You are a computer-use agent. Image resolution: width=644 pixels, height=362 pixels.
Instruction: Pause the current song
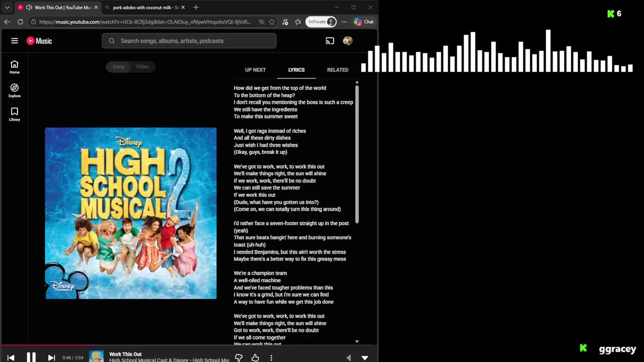(x=31, y=357)
